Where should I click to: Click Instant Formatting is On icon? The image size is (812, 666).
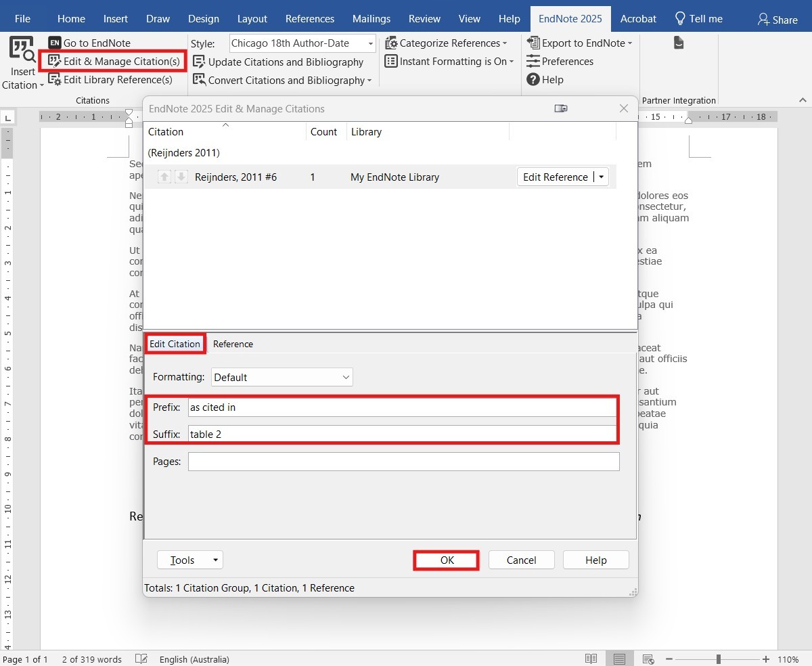[x=391, y=62]
